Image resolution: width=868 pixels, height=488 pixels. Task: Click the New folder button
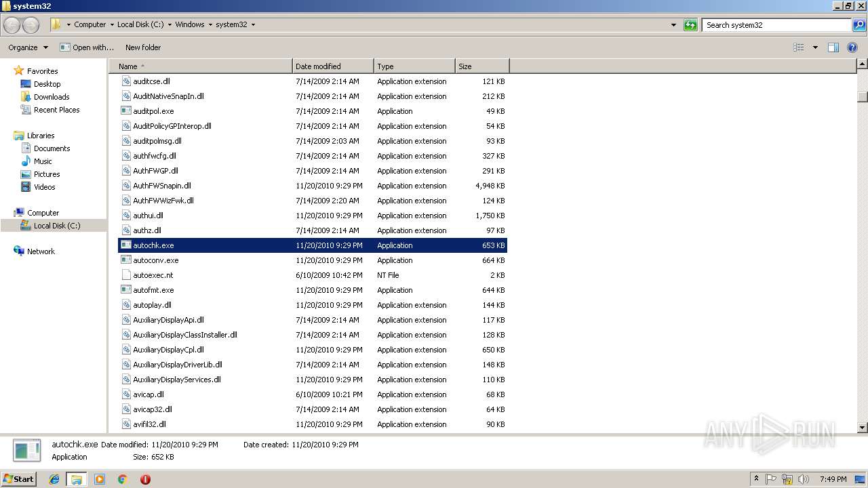(x=143, y=47)
